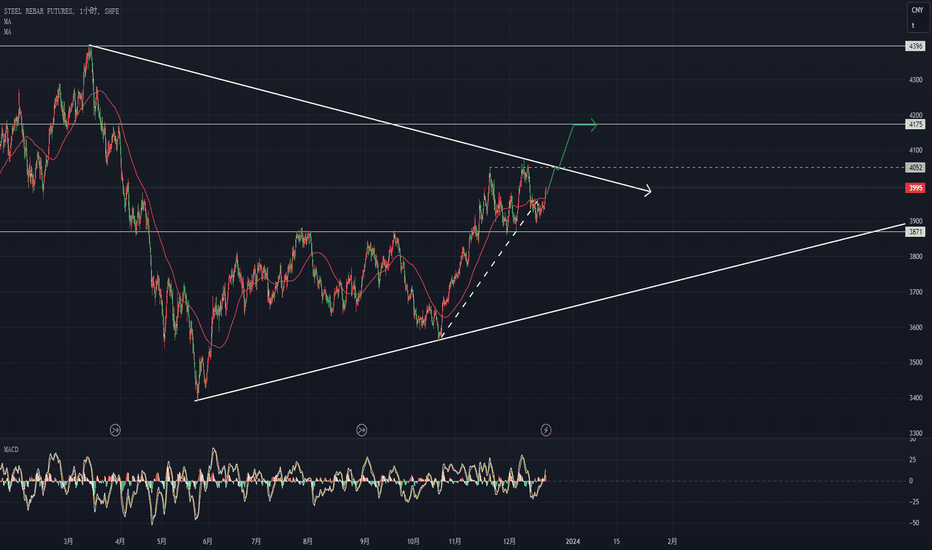The image size is (932, 550).
Task: Click the 5月 date on time axis
Action: coord(162,541)
